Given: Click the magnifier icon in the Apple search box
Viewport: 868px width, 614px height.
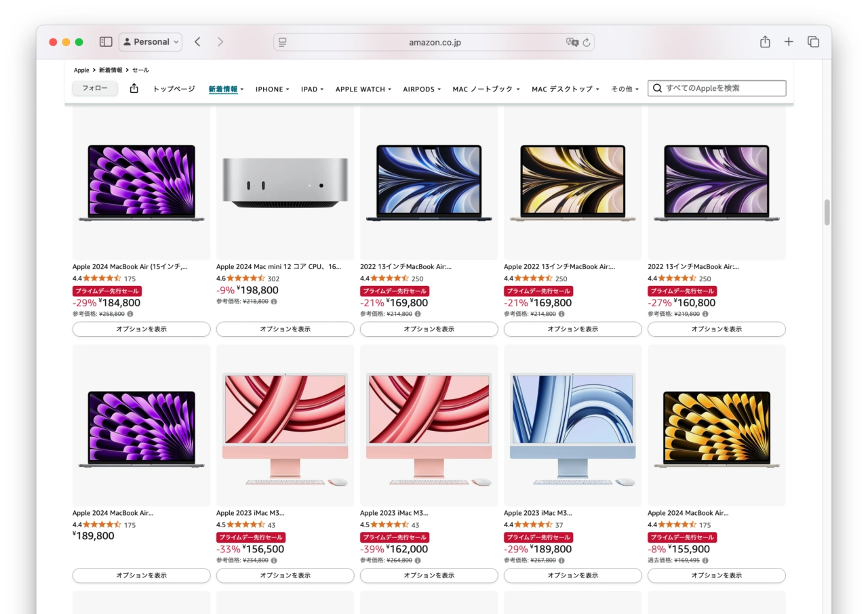Looking at the screenshot, I should pos(657,87).
